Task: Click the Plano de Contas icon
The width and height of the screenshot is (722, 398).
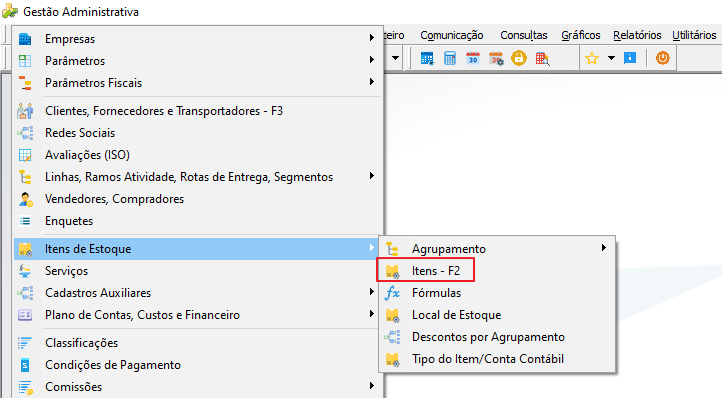Action: coord(25,315)
